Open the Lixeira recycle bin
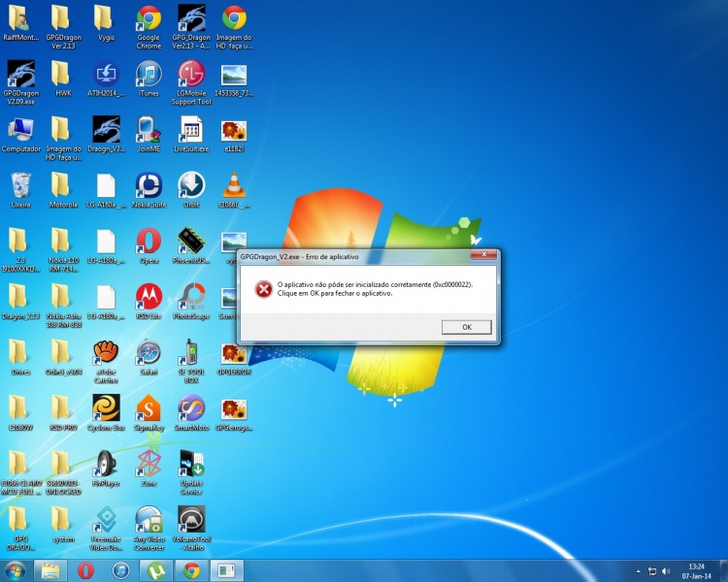728x582 pixels. pos(20,186)
